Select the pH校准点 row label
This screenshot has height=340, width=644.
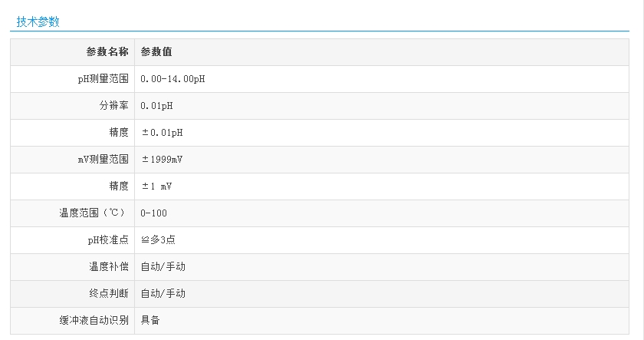coord(108,240)
